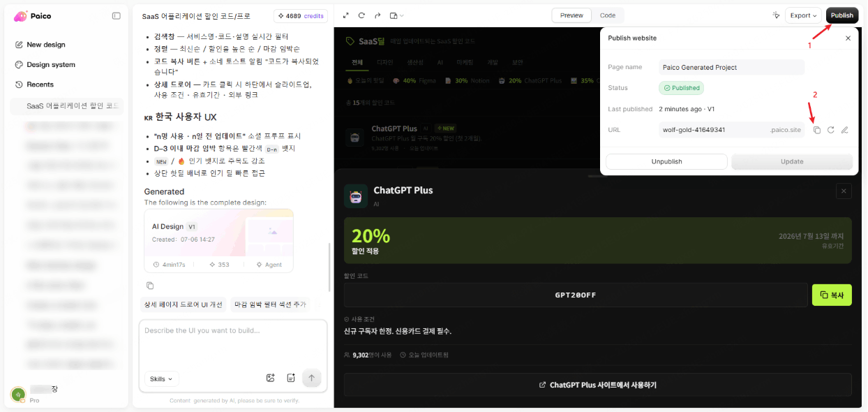The width and height of the screenshot is (868, 412).
Task: Edit the URL with pencil icon
Action: (845, 130)
